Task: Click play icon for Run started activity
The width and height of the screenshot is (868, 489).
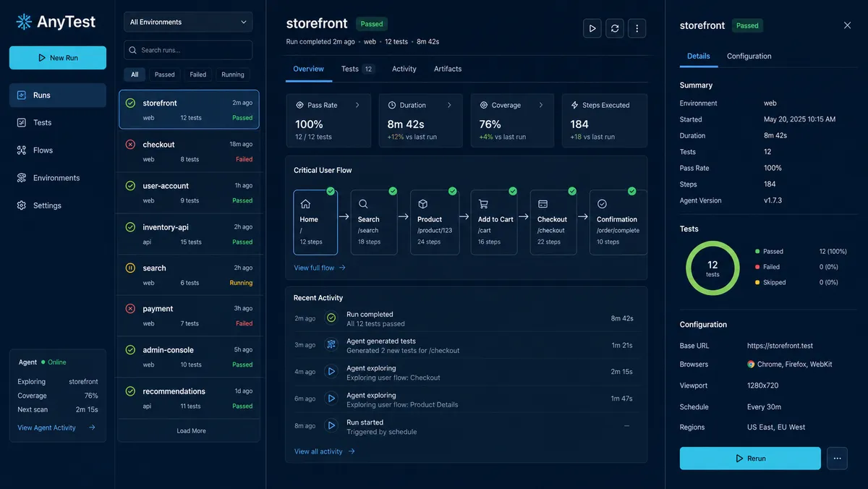Action: [331, 426]
